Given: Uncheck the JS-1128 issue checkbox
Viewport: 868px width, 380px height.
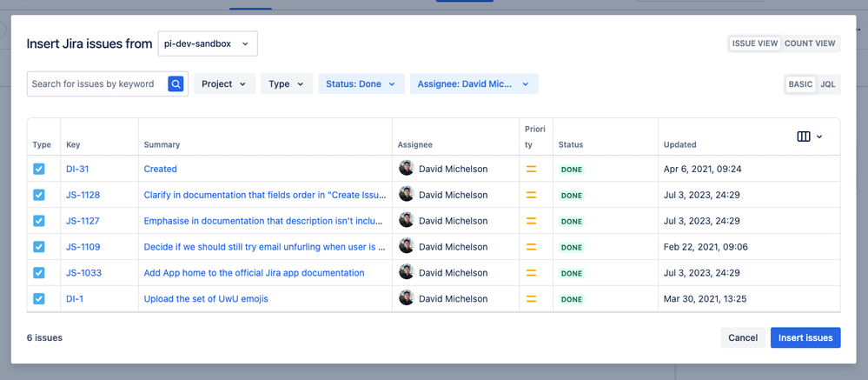Looking at the screenshot, I should [x=39, y=195].
